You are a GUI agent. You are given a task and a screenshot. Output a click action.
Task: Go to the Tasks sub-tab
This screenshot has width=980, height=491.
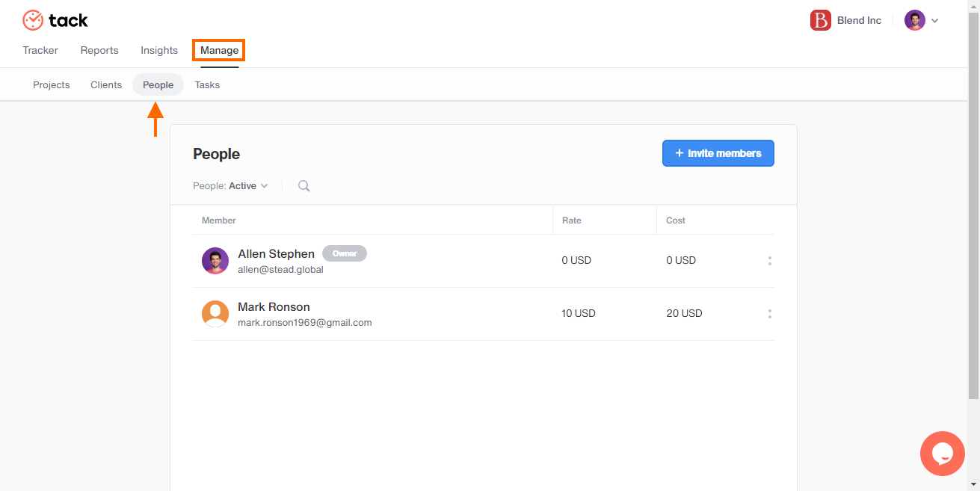tap(207, 85)
